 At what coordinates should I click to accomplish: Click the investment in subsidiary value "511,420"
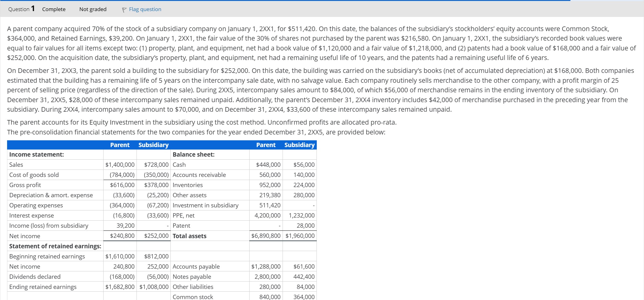(x=270, y=205)
